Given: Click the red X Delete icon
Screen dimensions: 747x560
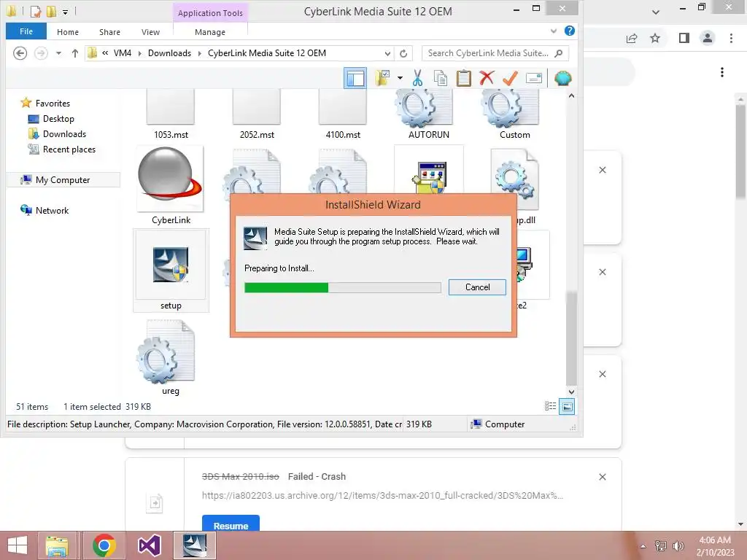Looking at the screenshot, I should point(487,78).
